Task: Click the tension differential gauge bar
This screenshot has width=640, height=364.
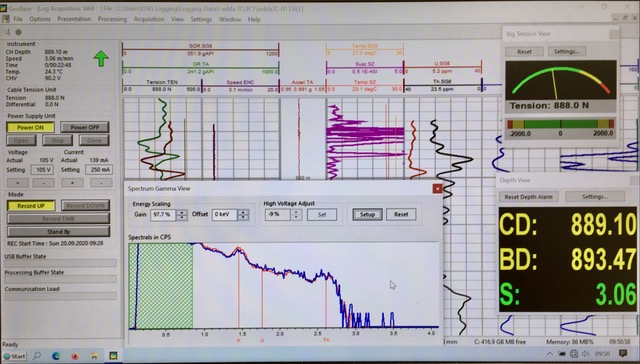Action: (560, 124)
